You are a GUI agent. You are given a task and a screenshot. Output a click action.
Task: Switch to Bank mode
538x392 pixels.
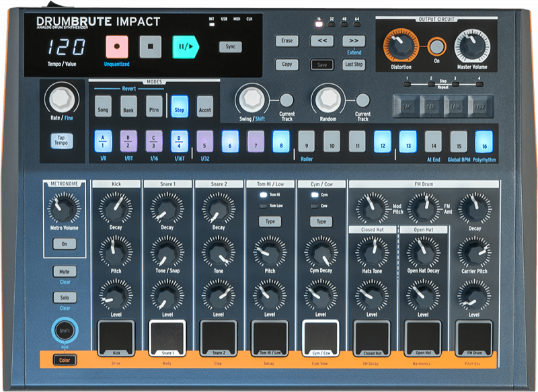[128, 107]
